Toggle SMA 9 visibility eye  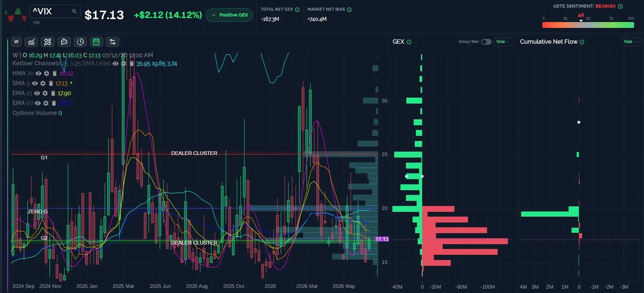35,83
